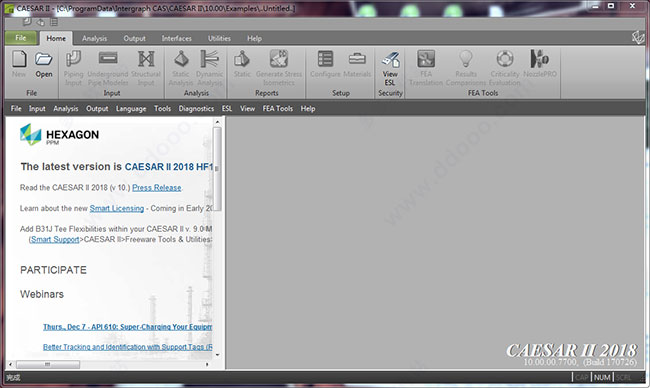Open the green File ribbon tab
The width and height of the screenshot is (650, 388).
[21, 38]
